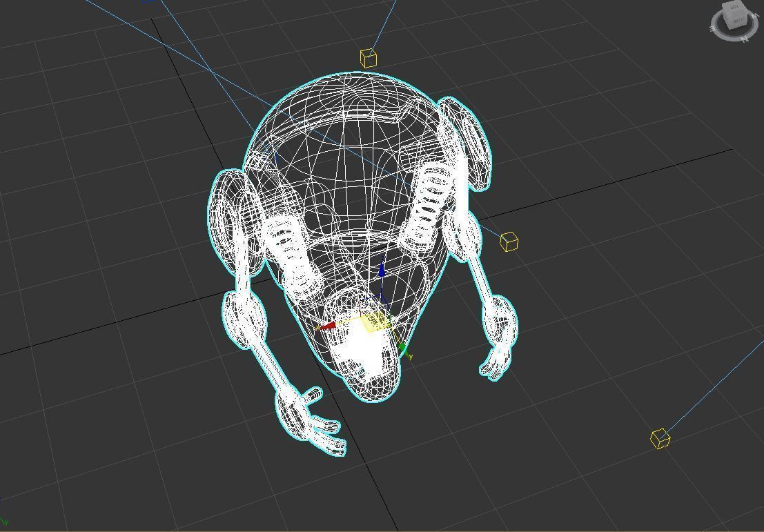764x532 pixels.
Task: Select the red X-axis arrow of the gizmo
Action: coord(329,325)
